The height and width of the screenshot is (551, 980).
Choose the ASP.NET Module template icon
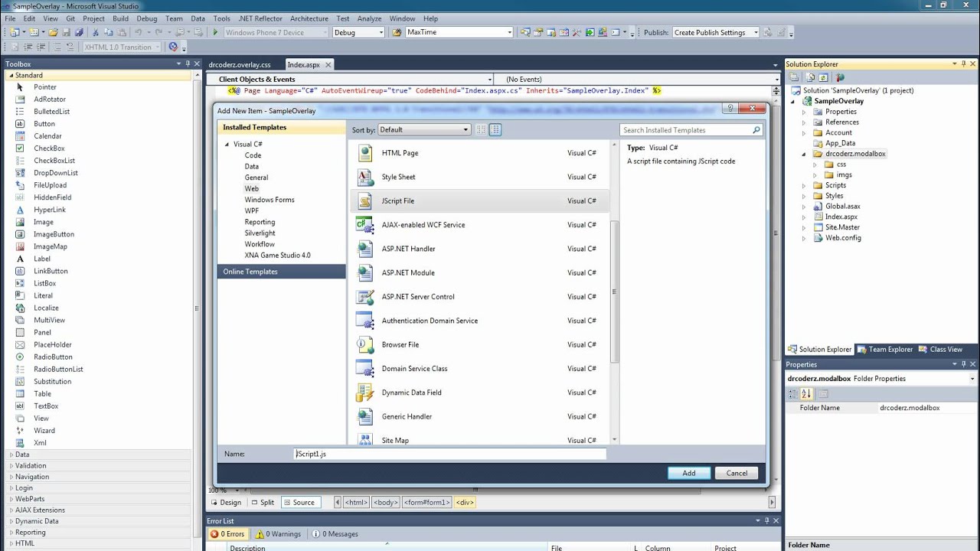[x=365, y=272]
